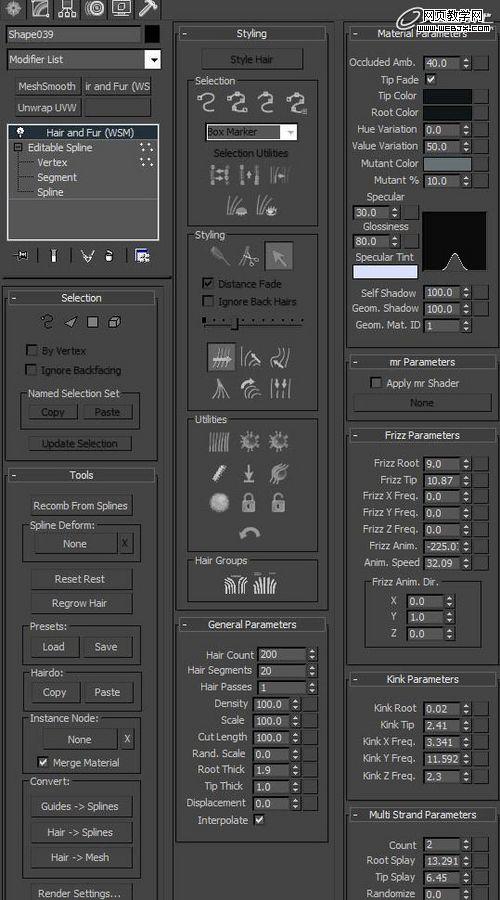
Task: Enable the Ignore Back Hairs checkbox
Action: point(208,301)
